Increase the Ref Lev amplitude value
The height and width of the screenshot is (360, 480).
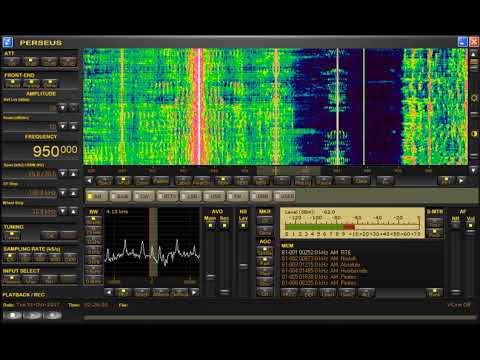73,107
